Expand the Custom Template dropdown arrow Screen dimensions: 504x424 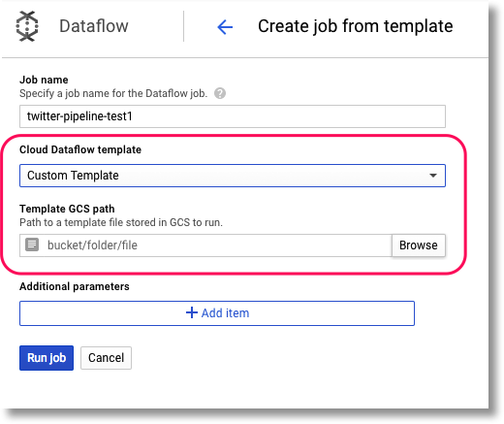coord(433,176)
